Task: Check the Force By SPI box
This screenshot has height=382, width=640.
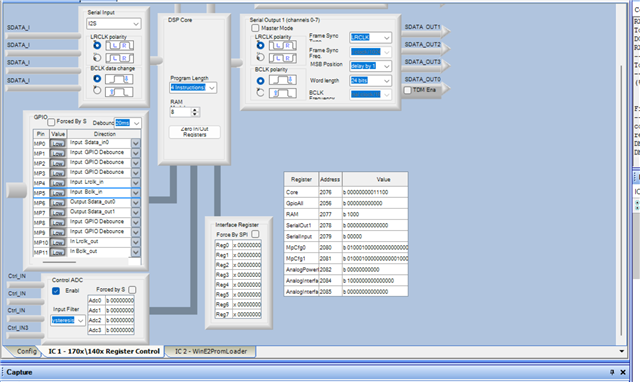Action: tap(255, 234)
